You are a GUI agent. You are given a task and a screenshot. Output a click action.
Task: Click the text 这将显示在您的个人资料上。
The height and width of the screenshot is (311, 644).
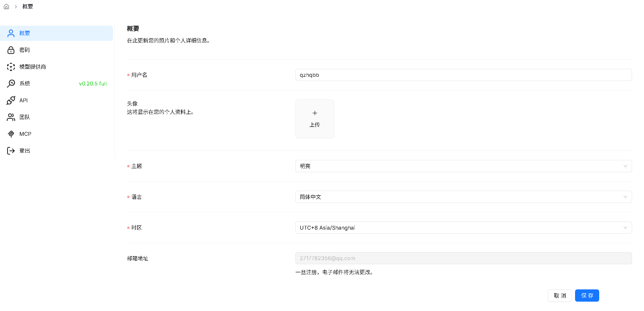click(161, 112)
